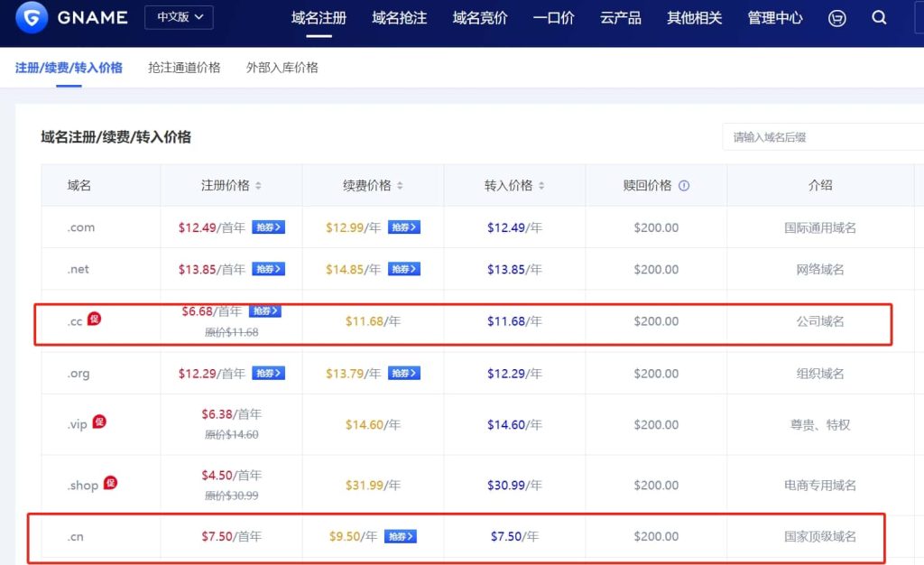Screen dimensions: 924x565
Task: Click the GNAME logo icon
Action: (x=31, y=18)
